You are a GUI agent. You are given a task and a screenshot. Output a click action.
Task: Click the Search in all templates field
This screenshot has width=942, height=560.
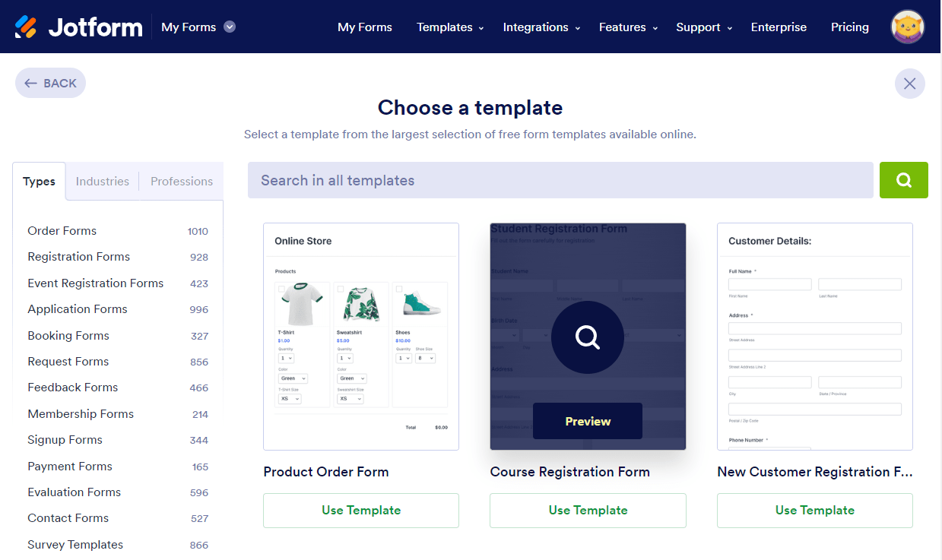tap(560, 180)
